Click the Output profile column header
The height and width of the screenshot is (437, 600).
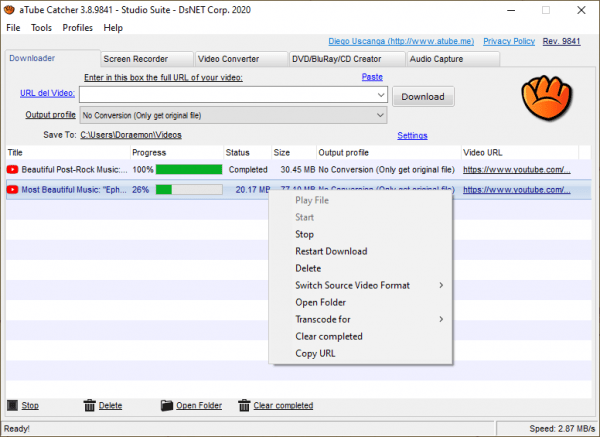389,153
